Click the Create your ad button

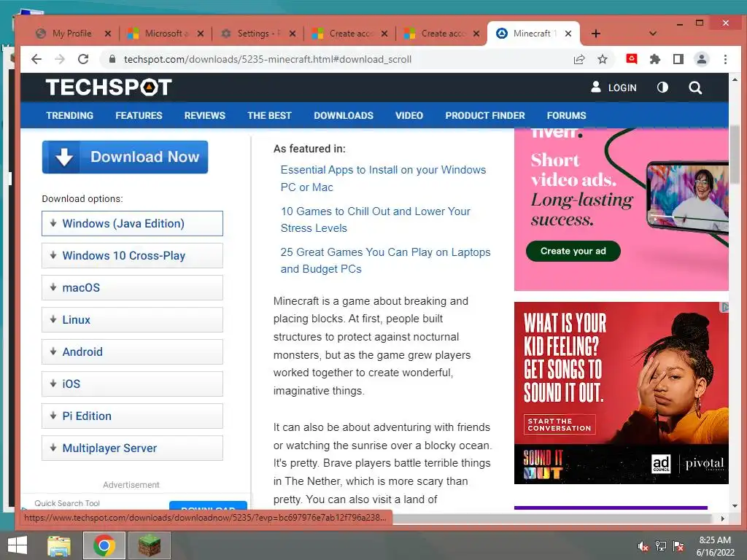click(573, 251)
